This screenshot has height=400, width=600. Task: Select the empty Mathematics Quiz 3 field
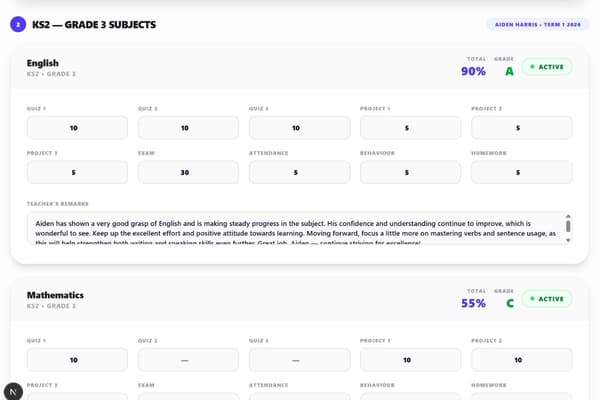(299, 360)
